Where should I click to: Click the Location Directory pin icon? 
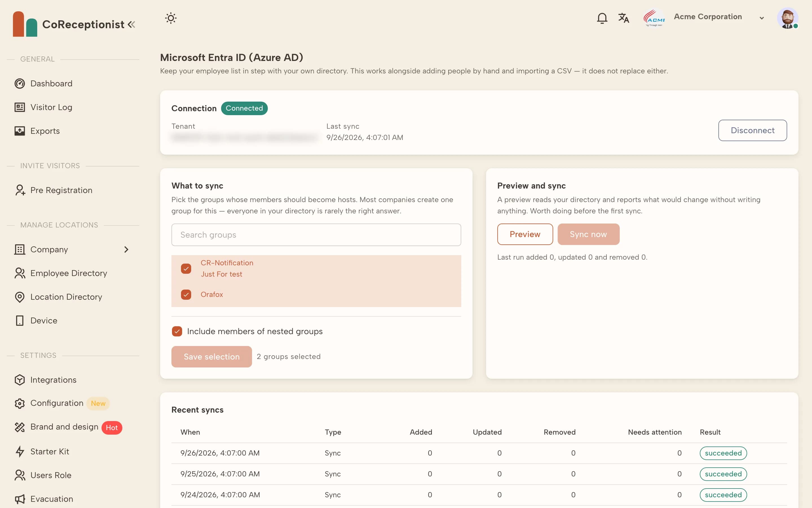tap(20, 297)
